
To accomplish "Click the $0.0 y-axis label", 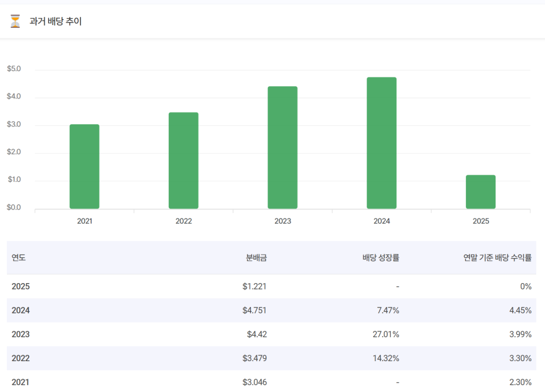I will 14,207.
